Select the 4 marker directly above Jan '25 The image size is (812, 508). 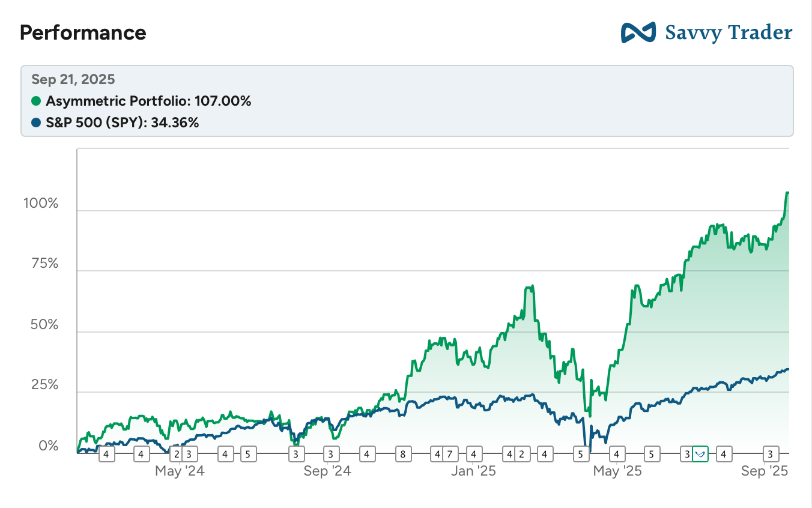[x=474, y=454]
